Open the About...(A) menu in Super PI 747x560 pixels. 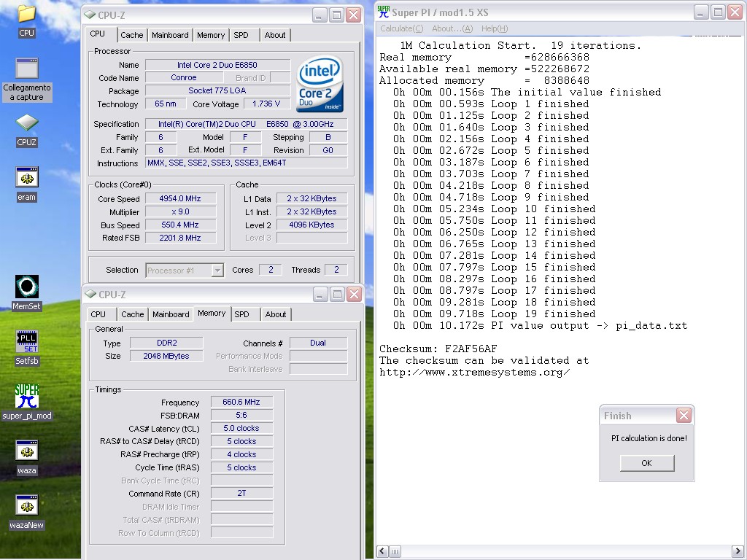coord(452,28)
